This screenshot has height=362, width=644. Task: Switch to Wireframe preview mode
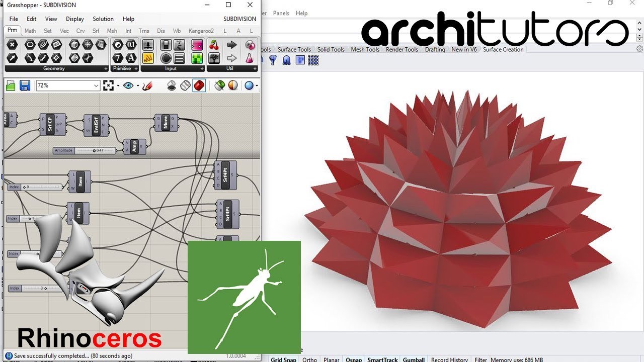(x=185, y=86)
